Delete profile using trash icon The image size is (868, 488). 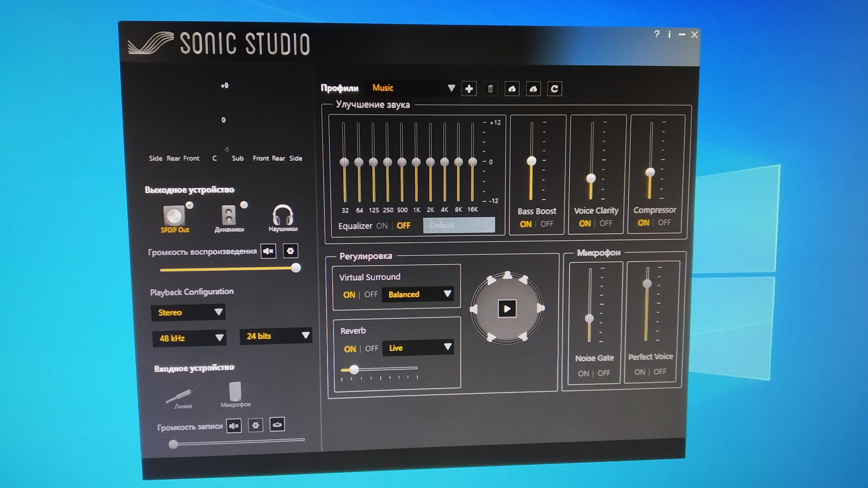[490, 89]
